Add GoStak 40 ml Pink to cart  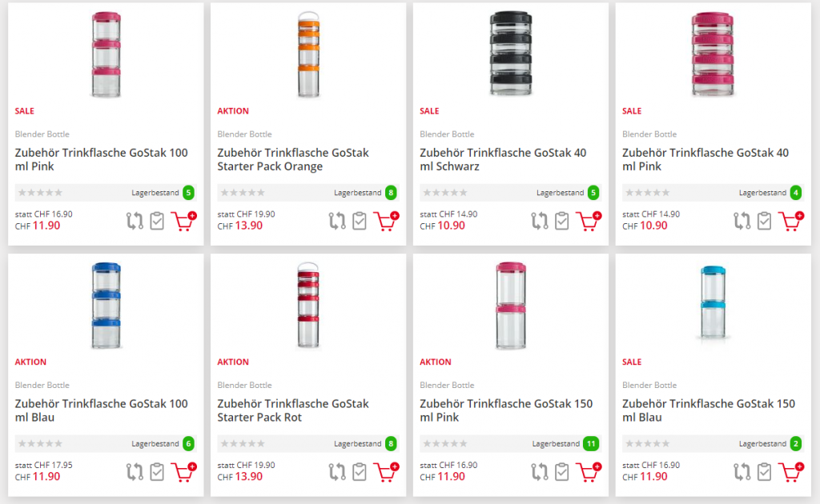790,221
